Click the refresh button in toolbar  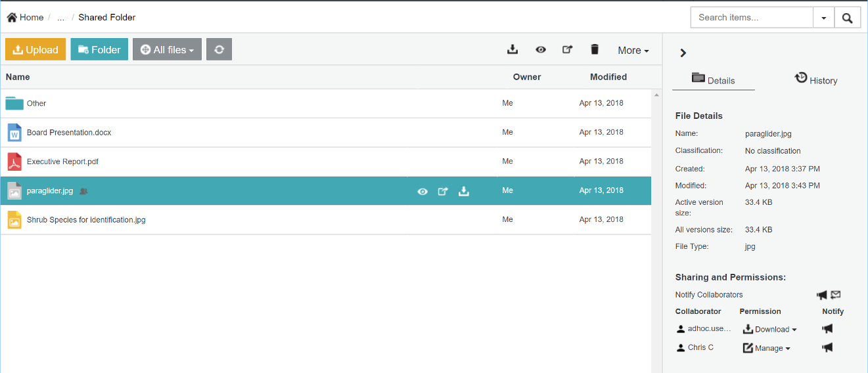point(219,50)
